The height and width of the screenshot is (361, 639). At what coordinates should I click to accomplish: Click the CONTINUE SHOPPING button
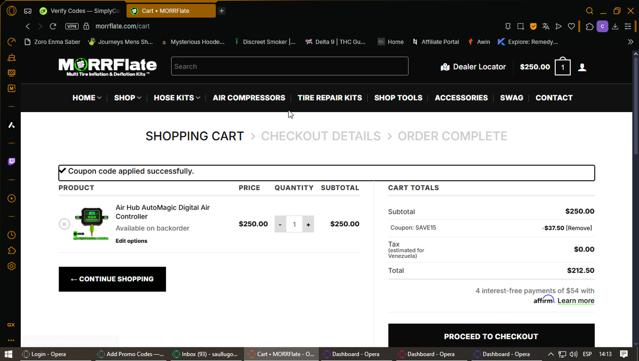[112, 279]
